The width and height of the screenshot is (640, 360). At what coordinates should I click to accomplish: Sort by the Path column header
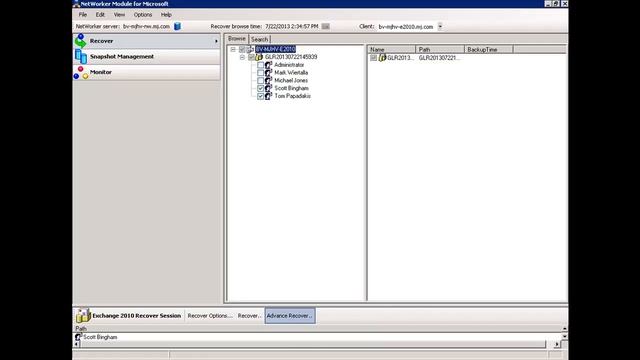click(x=440, y=49)
